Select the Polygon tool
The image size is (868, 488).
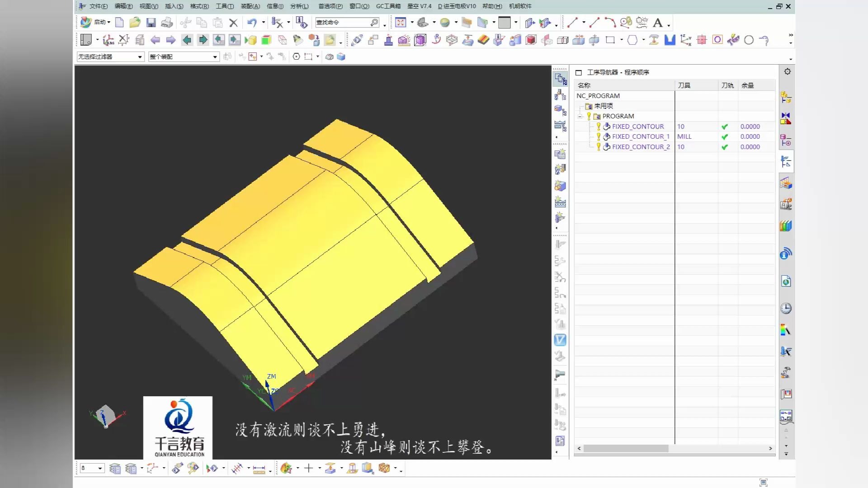click(632, 40)
